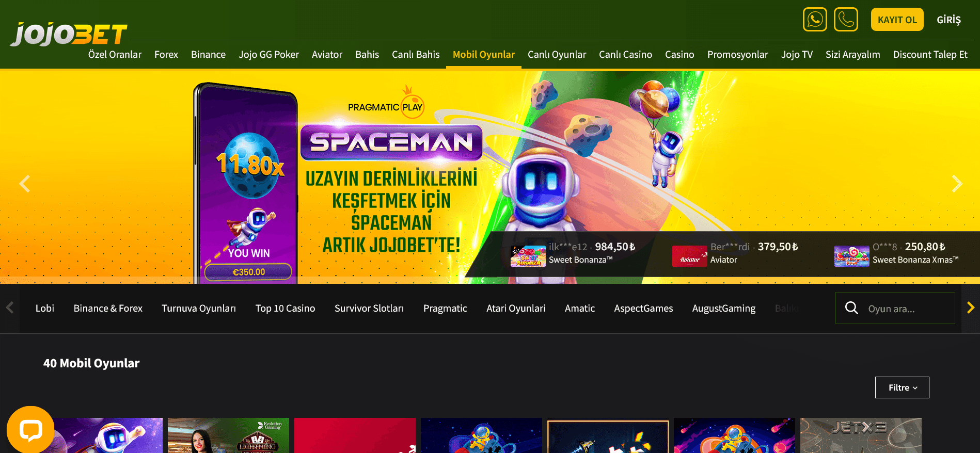Open the Promosyonlar menu item

pyautogui.click(x=737, y=54)
